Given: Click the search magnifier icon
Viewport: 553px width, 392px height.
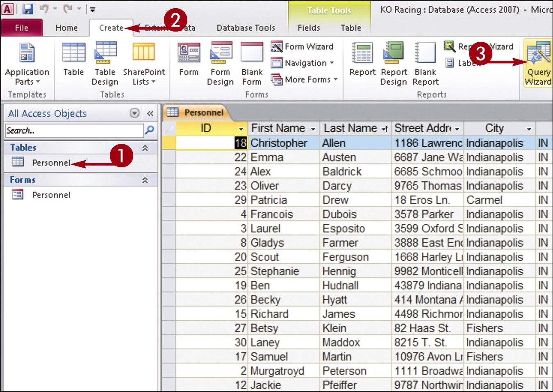Looking at the screenshot, I should (x=150, y=130).
